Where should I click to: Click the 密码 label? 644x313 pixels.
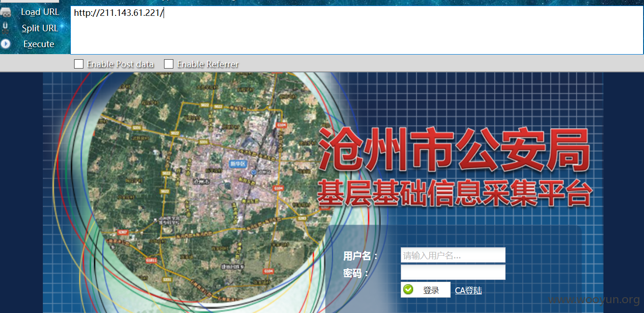pos(356,273)
